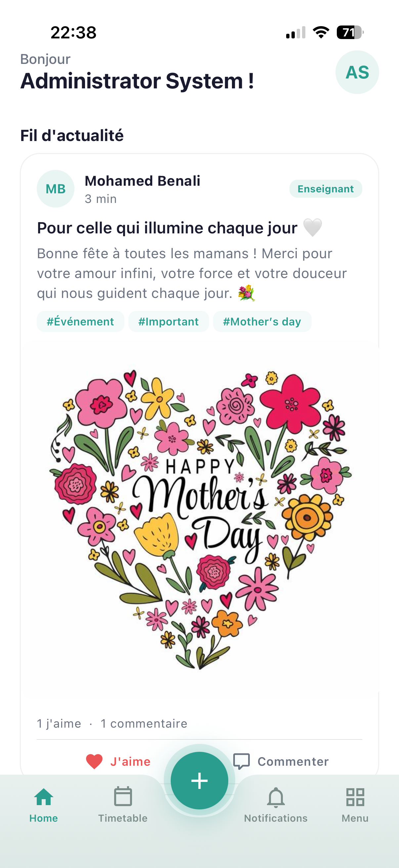Tap the comment speech bubble icon
399x868 pixels.
coord(242,761)
